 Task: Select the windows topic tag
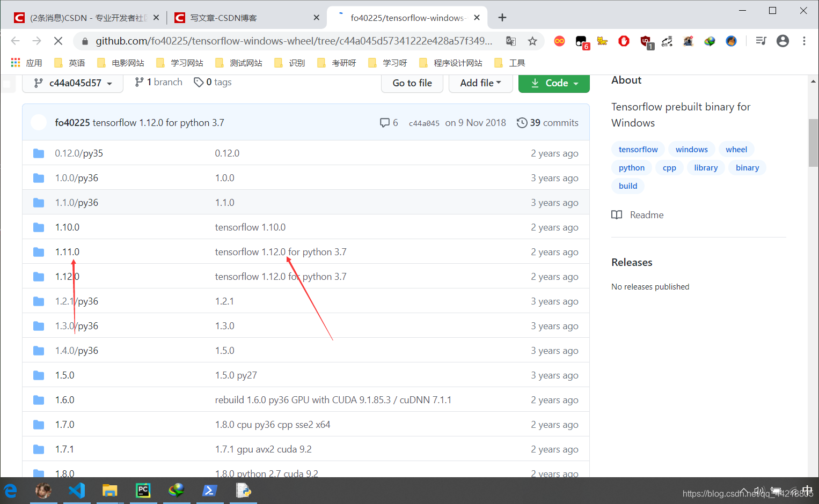691,150
